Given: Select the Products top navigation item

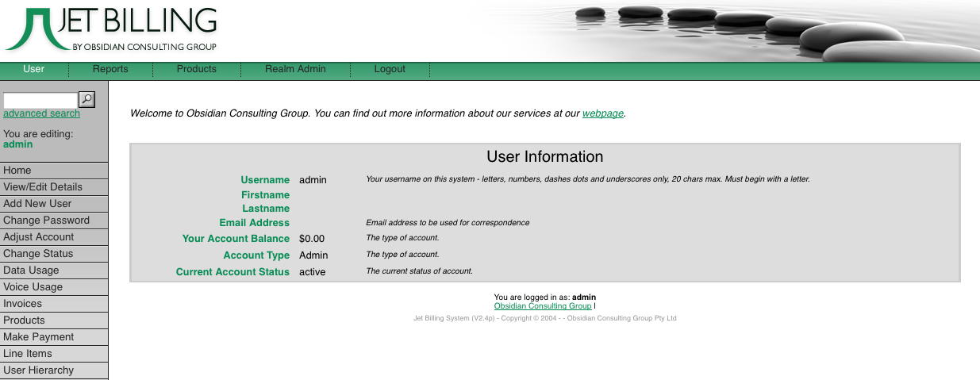Looking at the screenshot, I should [x=197, y=69].
